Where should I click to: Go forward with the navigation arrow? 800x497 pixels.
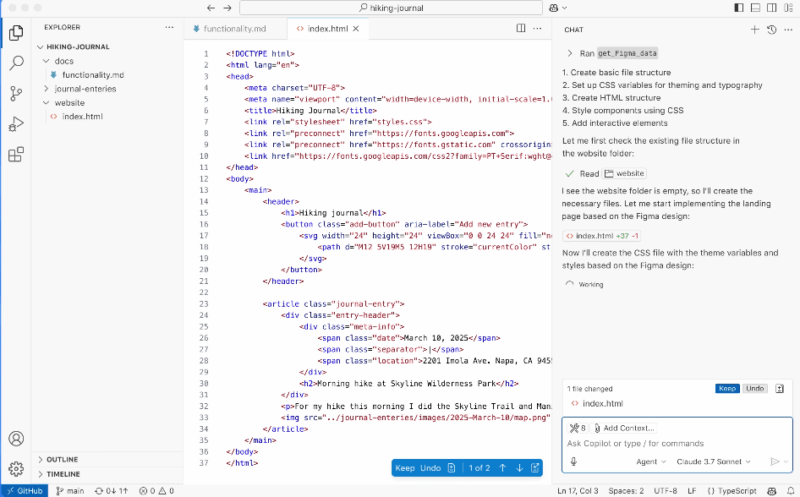[228, 8]
